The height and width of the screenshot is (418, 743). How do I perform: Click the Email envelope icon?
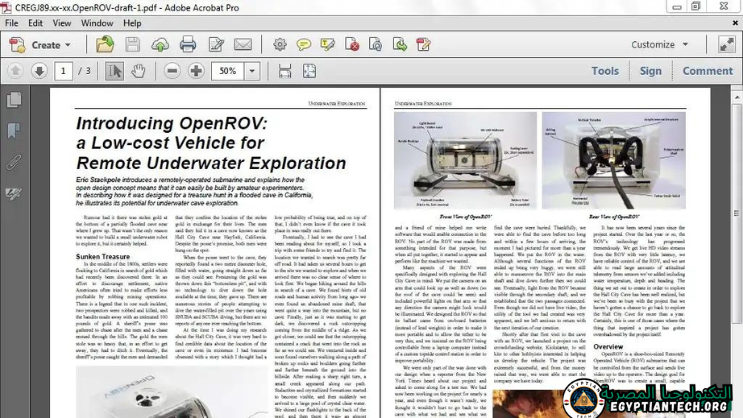[243, 45]
